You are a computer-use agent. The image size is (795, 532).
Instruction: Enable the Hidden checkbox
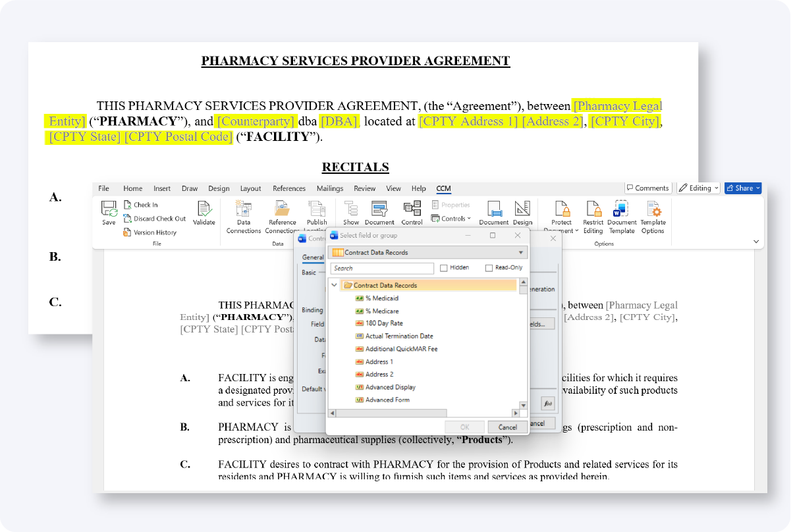coord(444,268)
